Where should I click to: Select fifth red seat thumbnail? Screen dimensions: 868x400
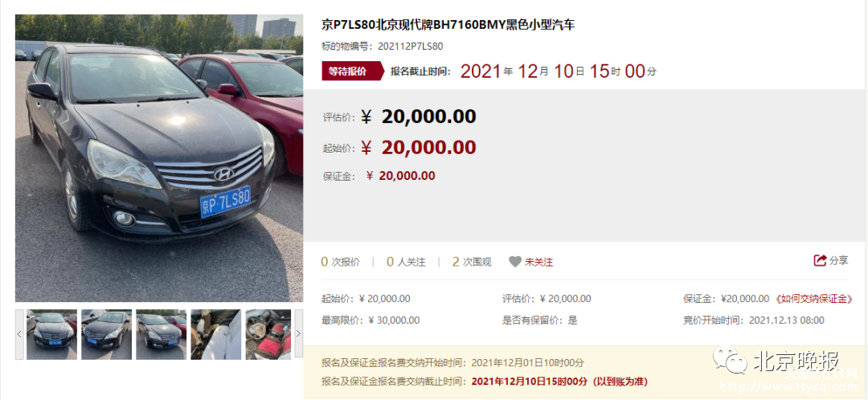coord(268,334)
